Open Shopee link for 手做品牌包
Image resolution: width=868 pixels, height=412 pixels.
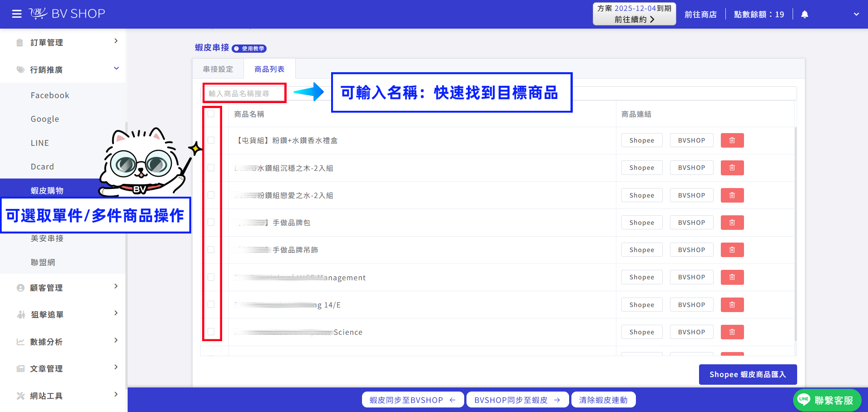tap(642, 223)
